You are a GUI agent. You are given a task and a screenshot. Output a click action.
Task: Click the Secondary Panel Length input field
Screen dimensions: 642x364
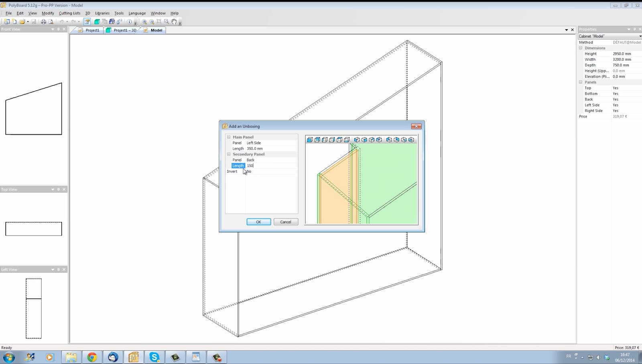[x=272, y=166]
